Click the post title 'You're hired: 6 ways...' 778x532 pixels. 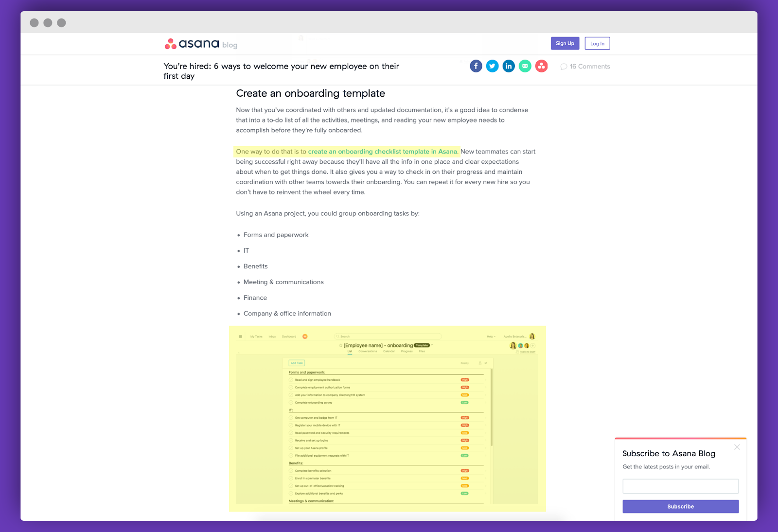pyautogui.click(x=282, y=71)
